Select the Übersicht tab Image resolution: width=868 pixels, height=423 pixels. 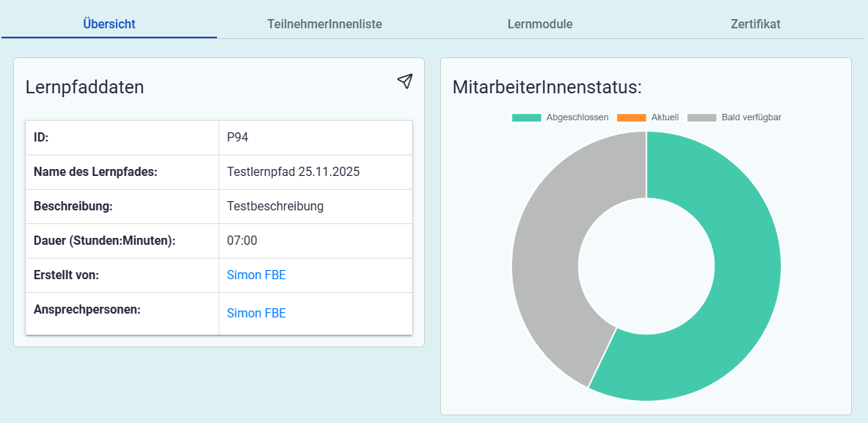click(109, 24)
